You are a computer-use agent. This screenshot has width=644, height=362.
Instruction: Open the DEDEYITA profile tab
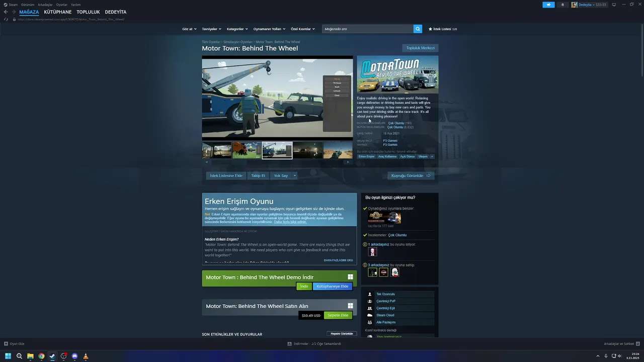point(116,12)
